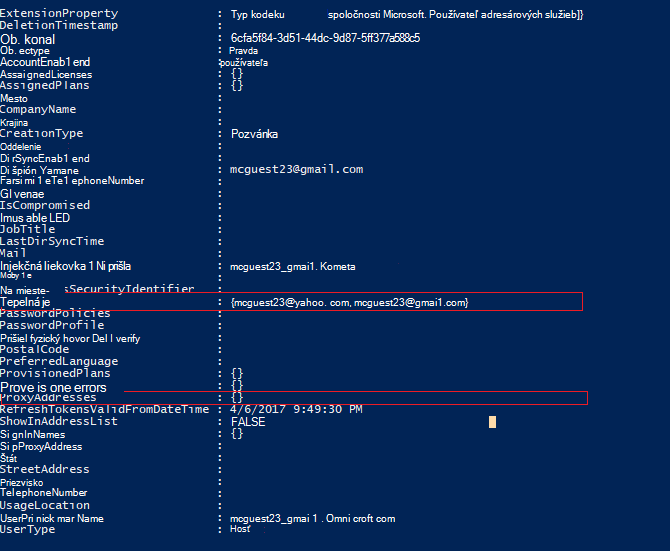Click the empty braces next to ProxyAddresses

[237, 398]
